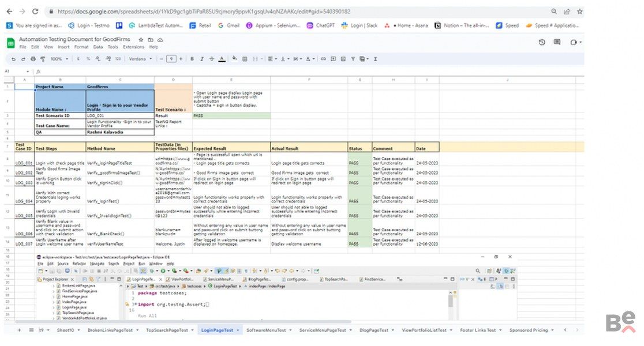Select the Paint format tool
The width and height of the screenshot is (644, 346).
point(43,59)
